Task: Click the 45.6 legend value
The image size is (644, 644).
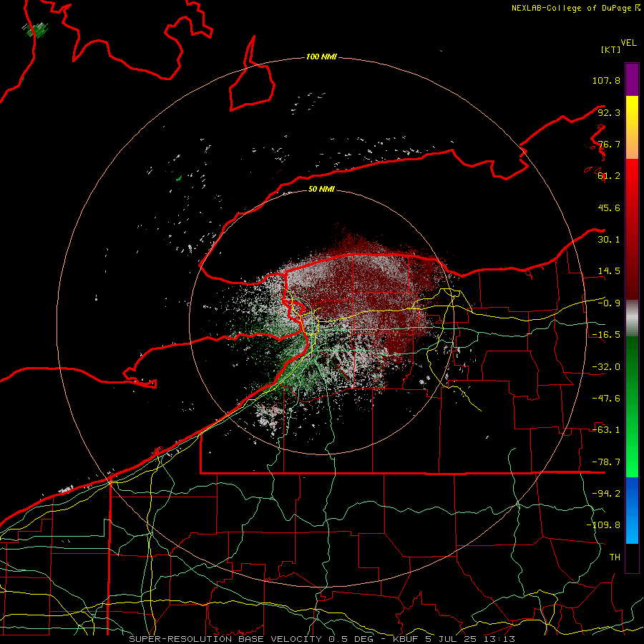Action: pyautogui.click(x=609, y=208)
